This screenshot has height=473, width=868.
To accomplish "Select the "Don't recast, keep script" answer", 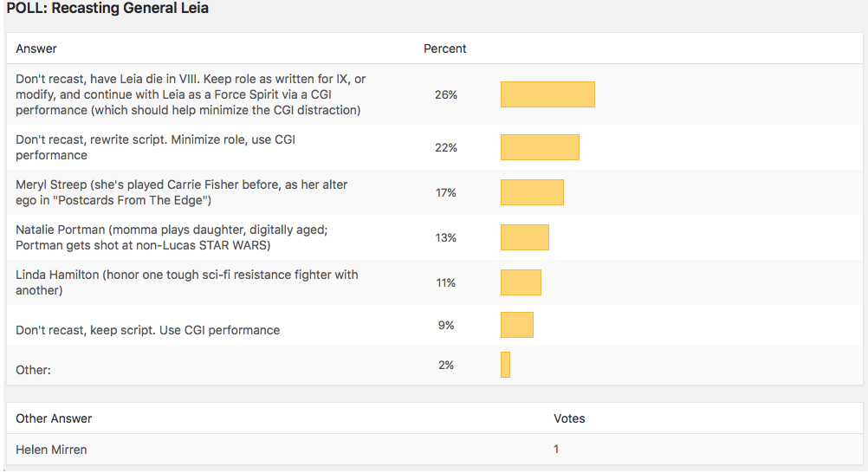I will (x=148, y=330).
